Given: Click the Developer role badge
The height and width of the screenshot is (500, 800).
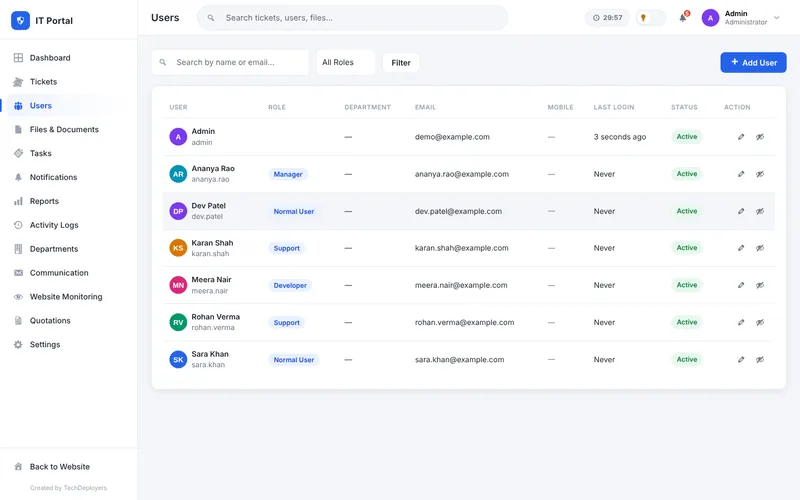Looking at the screenshot, I should coord(290,286).
